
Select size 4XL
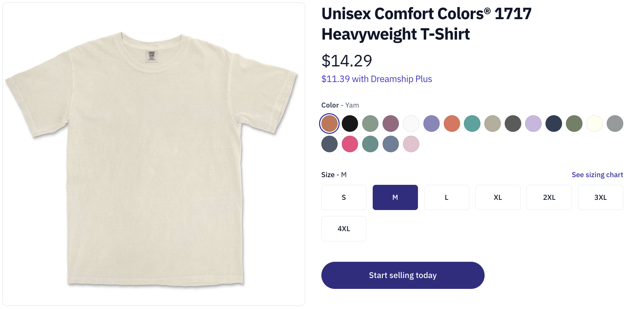coord(344,229)
